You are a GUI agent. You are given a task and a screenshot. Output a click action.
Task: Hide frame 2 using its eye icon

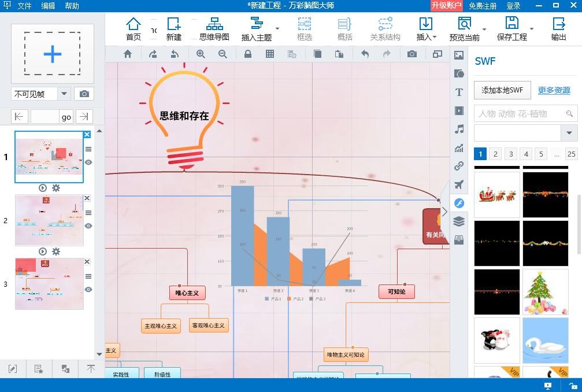point(88,226)
